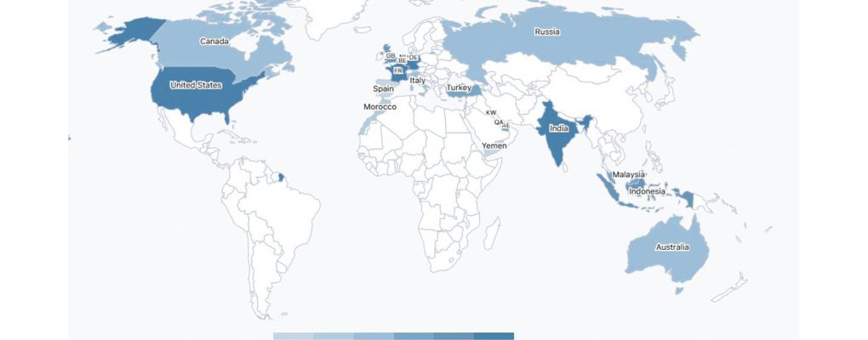This screenshot has width=868, height=340.
Task: Click the Malaysia label on the map
Action: click(628, 175)
